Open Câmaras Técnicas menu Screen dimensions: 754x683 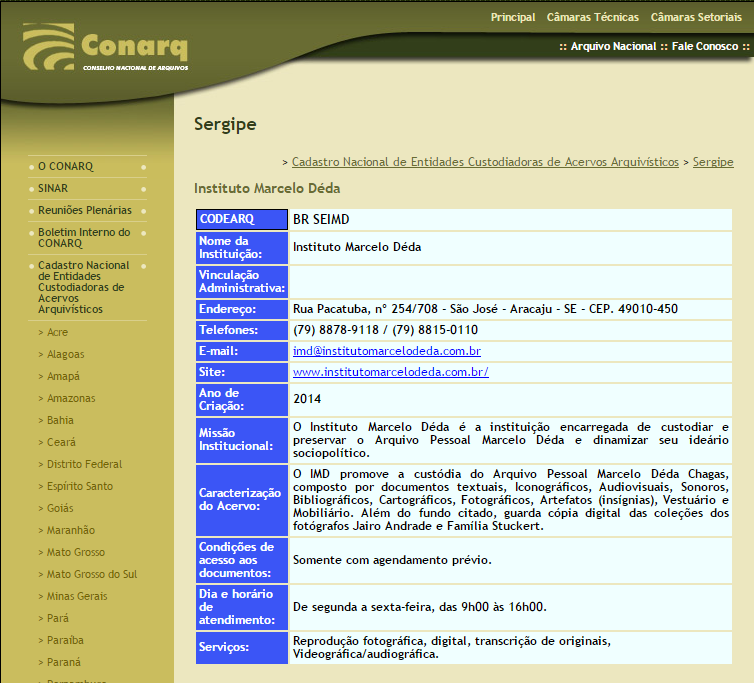point(592,17)
